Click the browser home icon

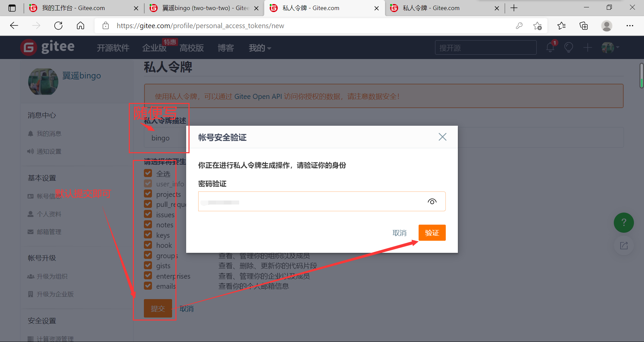click(x=80, y=25)
